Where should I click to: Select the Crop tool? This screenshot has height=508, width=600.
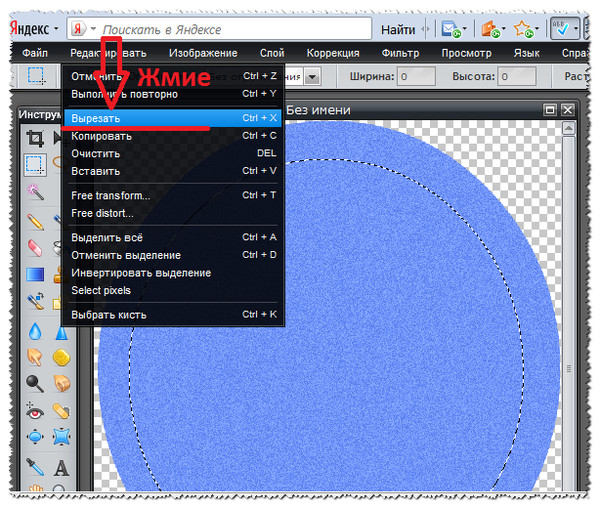pyautogui.click(x=35, y=138)
